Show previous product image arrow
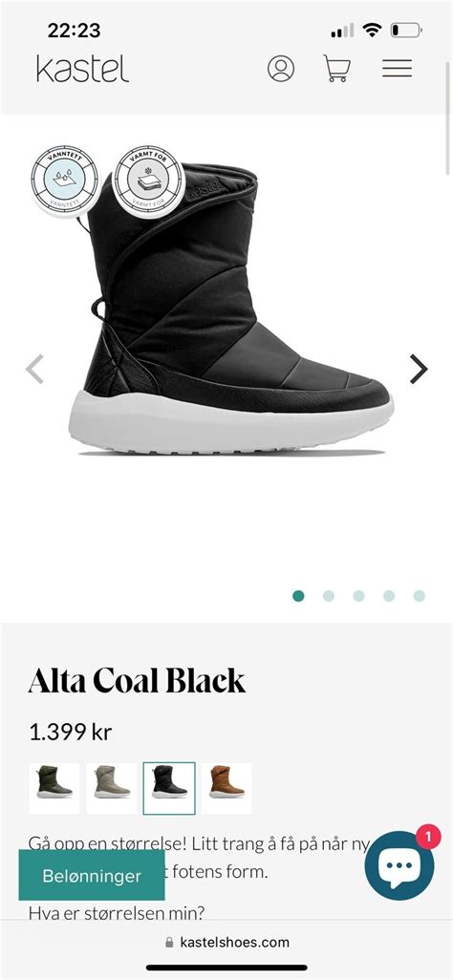This screenshot has width=453, height=980. click(x=34, y=368)
